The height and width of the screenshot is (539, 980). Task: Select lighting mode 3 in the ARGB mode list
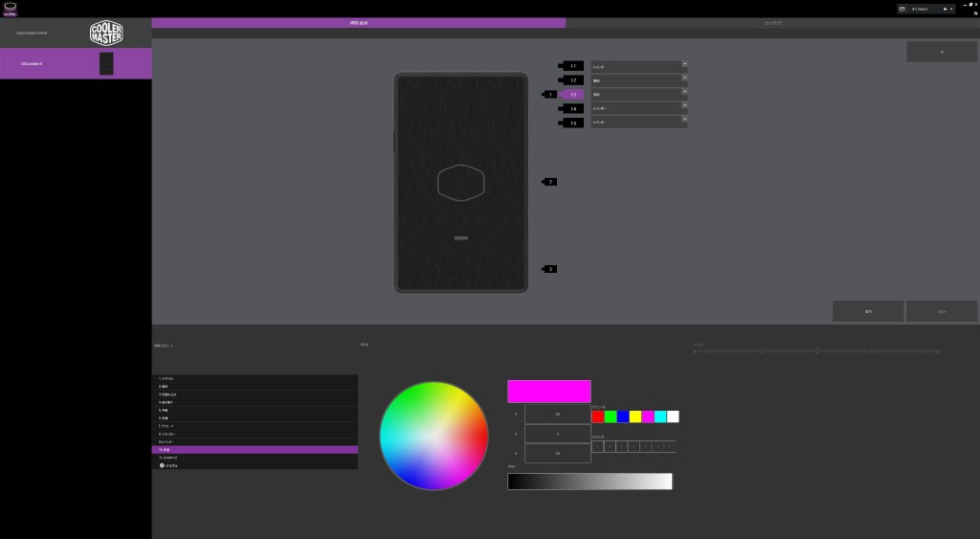pyautogui.click(x=255, y=394)
